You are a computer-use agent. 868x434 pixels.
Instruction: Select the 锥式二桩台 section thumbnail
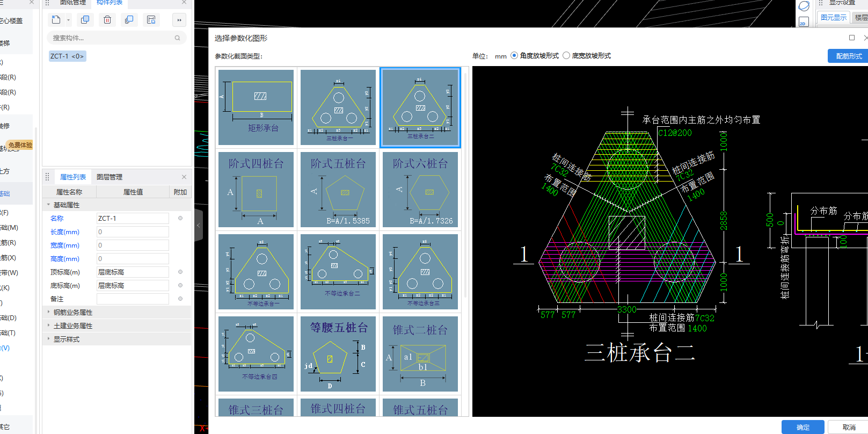(x=420, y=354)
